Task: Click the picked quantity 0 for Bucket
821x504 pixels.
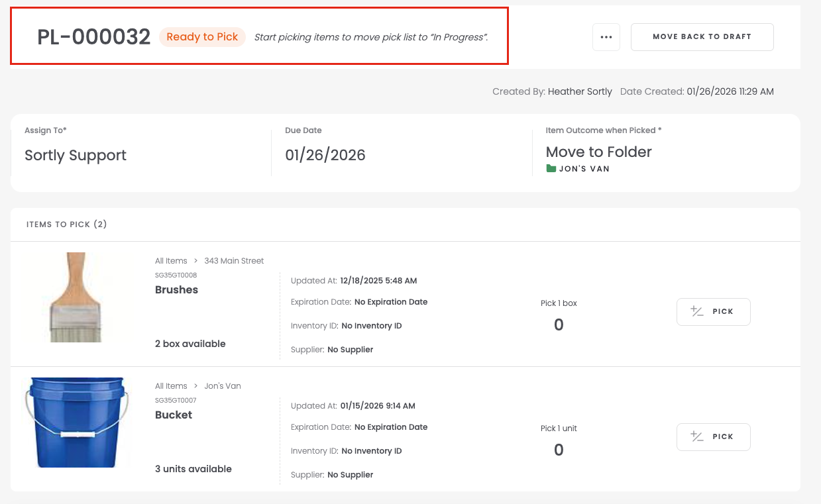Action: click(559, 450)
